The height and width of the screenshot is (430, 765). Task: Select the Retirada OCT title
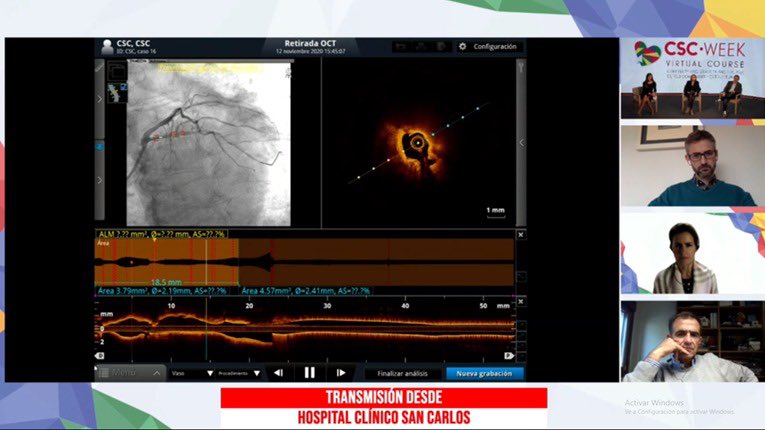[310, 43]
